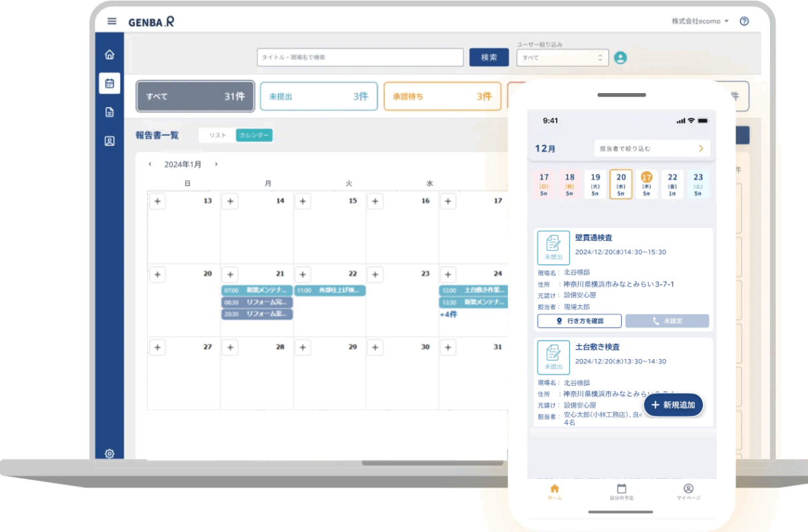Switch report view to リスト
The image size is (808, 532).
(x=217, y=136)
